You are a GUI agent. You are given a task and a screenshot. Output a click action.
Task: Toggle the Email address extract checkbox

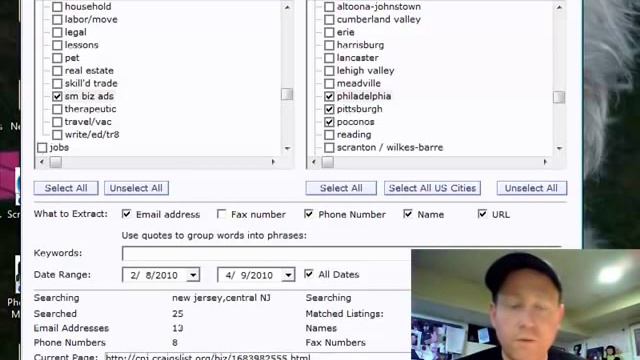127,214
